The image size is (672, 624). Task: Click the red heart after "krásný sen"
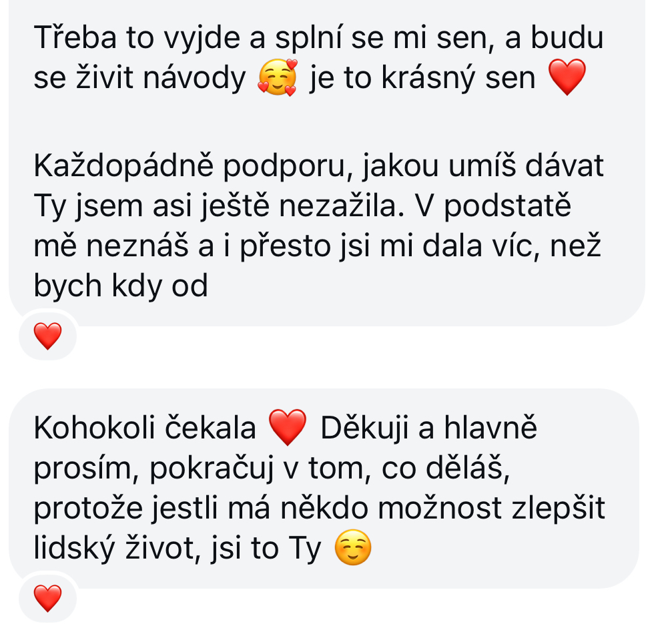tap(567, 77)
